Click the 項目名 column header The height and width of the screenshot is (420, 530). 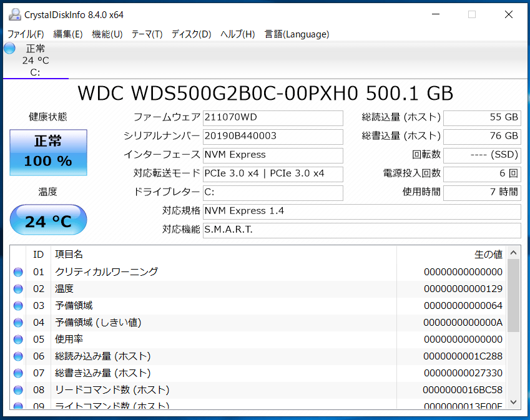tap(223, 255)
